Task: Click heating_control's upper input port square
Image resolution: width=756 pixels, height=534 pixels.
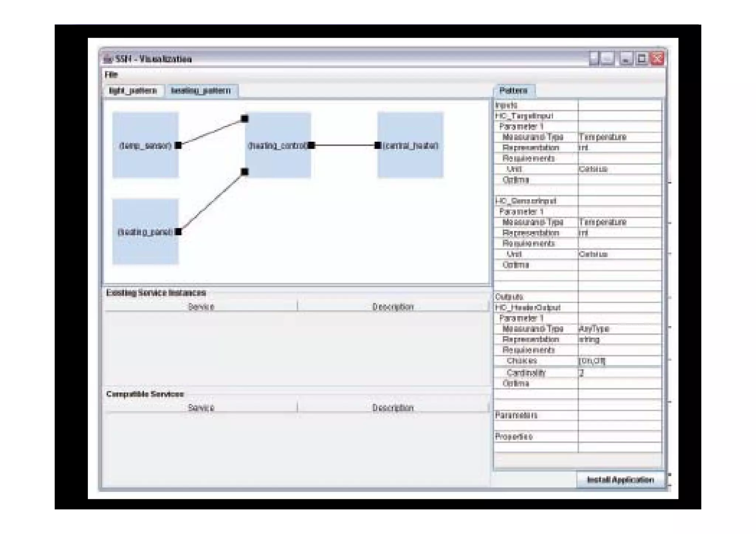Action: (x=245, y=118)
